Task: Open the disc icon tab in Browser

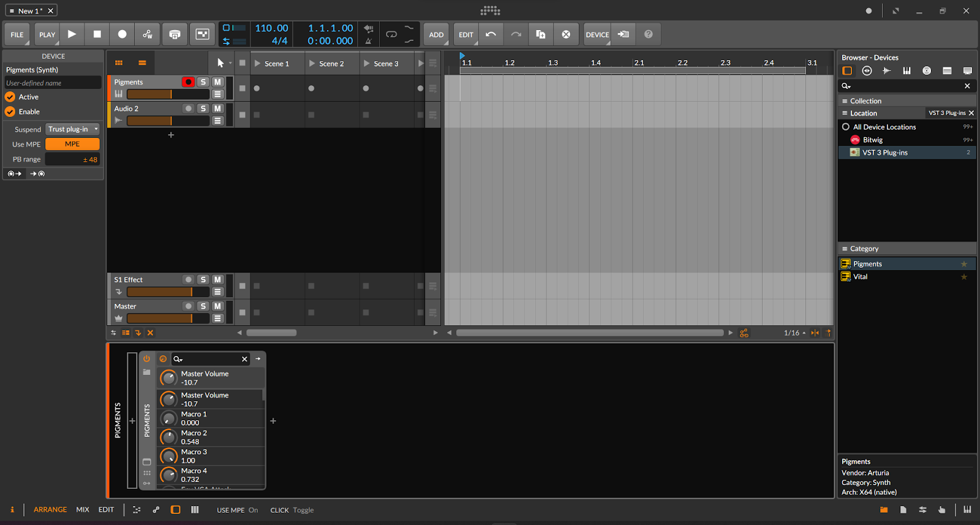Action: [x=927, y=70]
